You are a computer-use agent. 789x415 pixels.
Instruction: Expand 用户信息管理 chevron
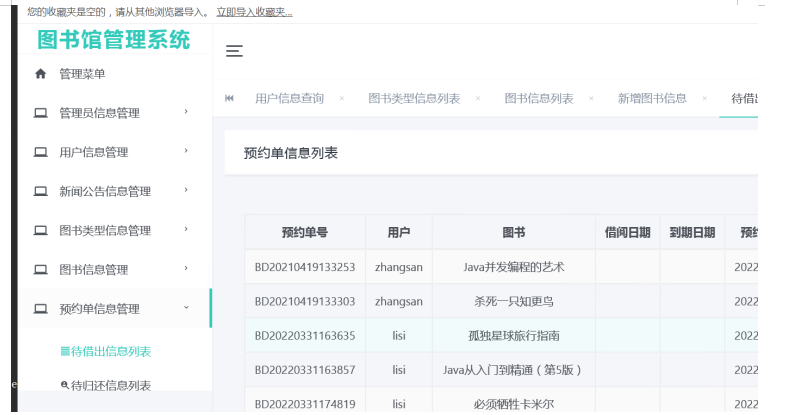186,150
